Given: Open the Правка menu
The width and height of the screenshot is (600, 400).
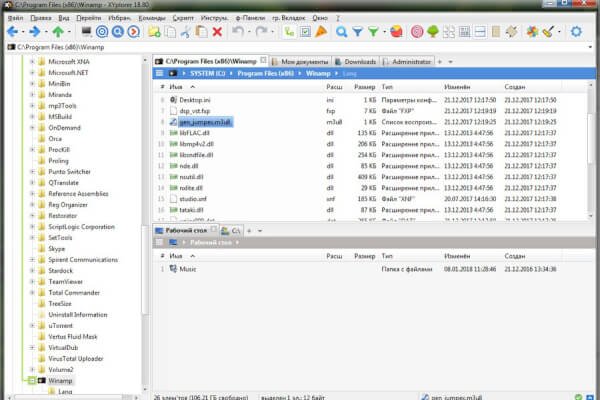Looking at the screenshot, I should click(41, 18).
